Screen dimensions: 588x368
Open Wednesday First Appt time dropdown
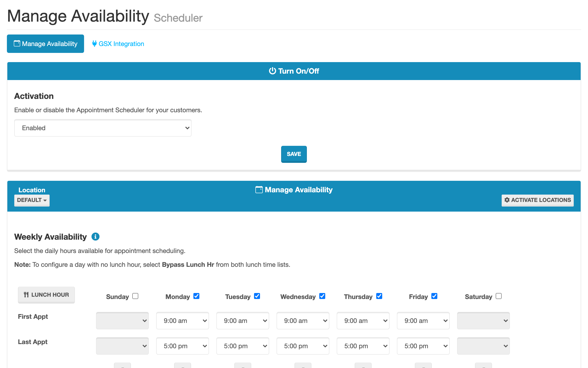[x=303, y=321]
